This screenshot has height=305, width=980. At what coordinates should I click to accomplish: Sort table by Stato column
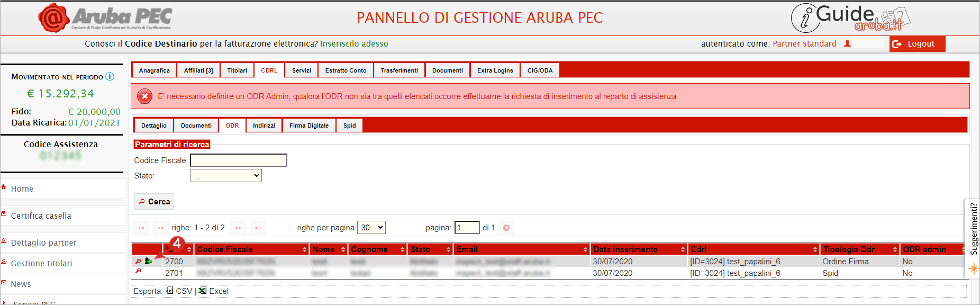point(431,249)
